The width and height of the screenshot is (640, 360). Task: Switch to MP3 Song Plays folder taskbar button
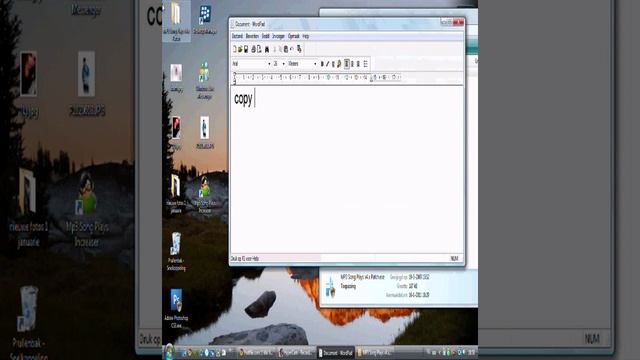pos(375,352)
